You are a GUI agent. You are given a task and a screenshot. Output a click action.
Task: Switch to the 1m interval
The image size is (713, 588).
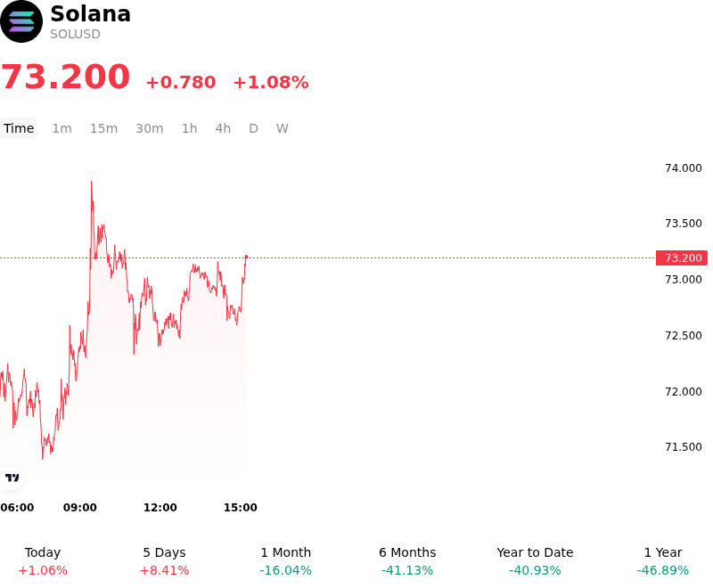click(x=61, y=128)
